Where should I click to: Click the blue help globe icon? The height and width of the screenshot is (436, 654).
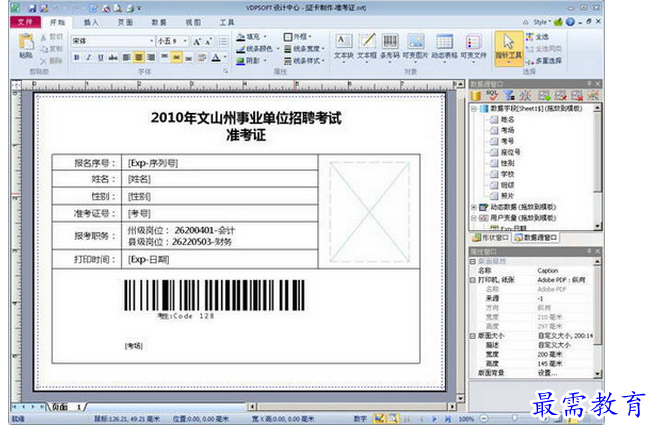(570, 22)
